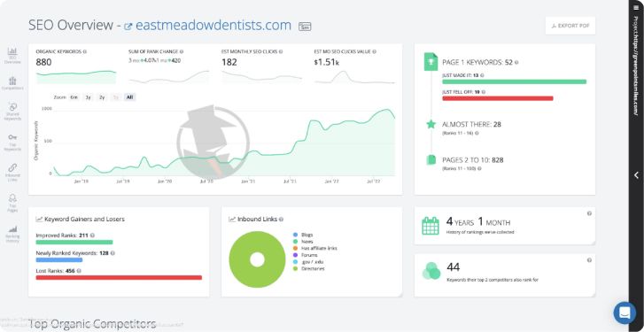Click the Sum of Rank Change info icon
Viewport: 644px width, 332px height.
(182, 52)
